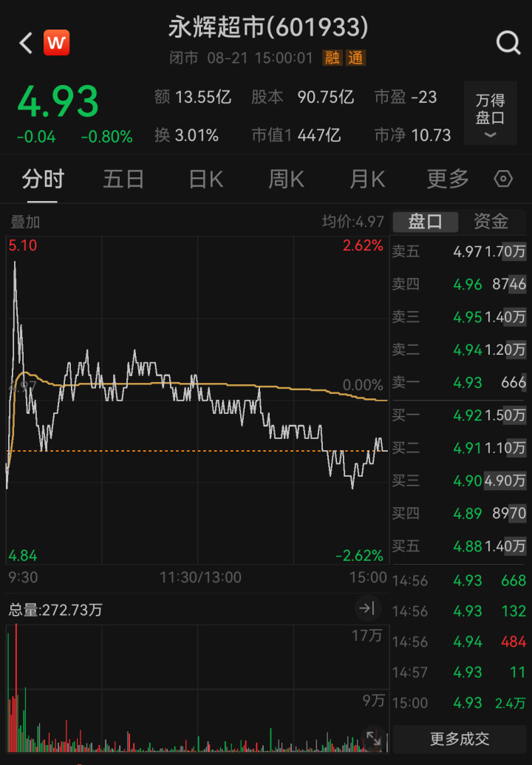Image resolution: width=532 pixels, height=765 pixels.
Task: Tap the 叠加 overlay button
Action: pos(25,222)
